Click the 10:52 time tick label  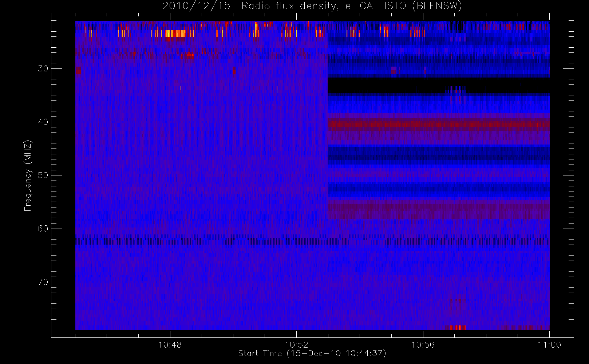[296, 345]
